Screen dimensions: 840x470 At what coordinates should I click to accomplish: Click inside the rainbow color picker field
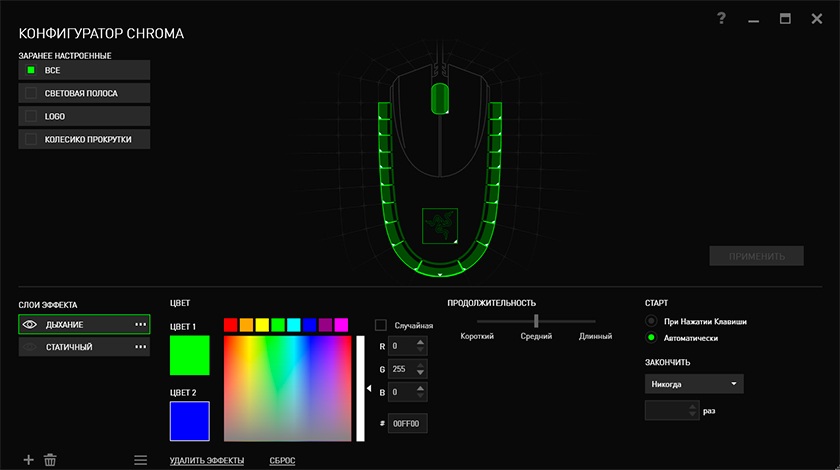point(288,389)
